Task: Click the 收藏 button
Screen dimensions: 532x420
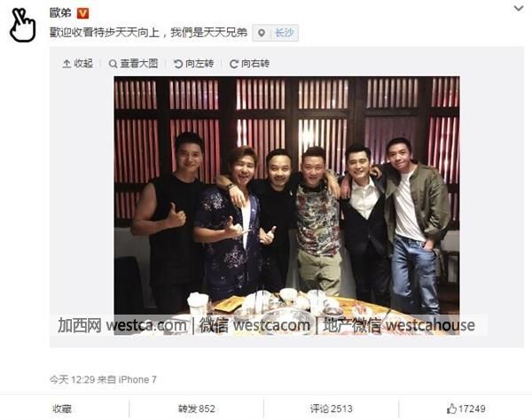Action: click(62, 408)
